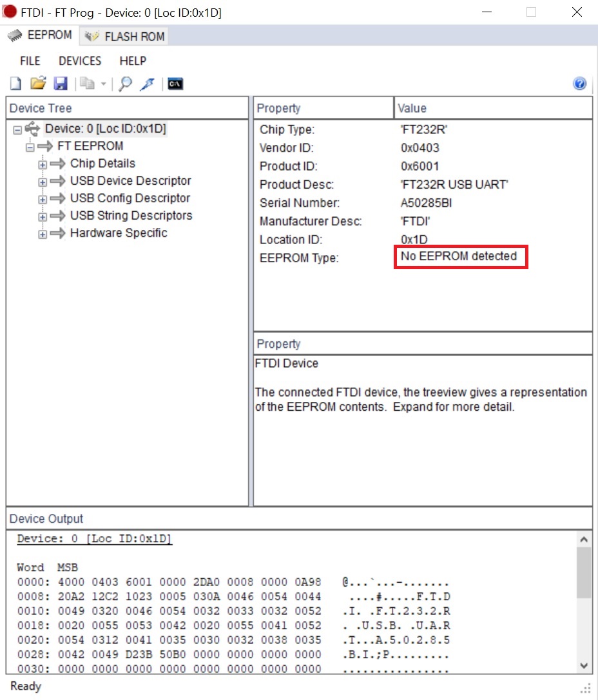Click the underlined Device: 0 output header
Viewport: 598px width, 700px height.
coord(94,539)
